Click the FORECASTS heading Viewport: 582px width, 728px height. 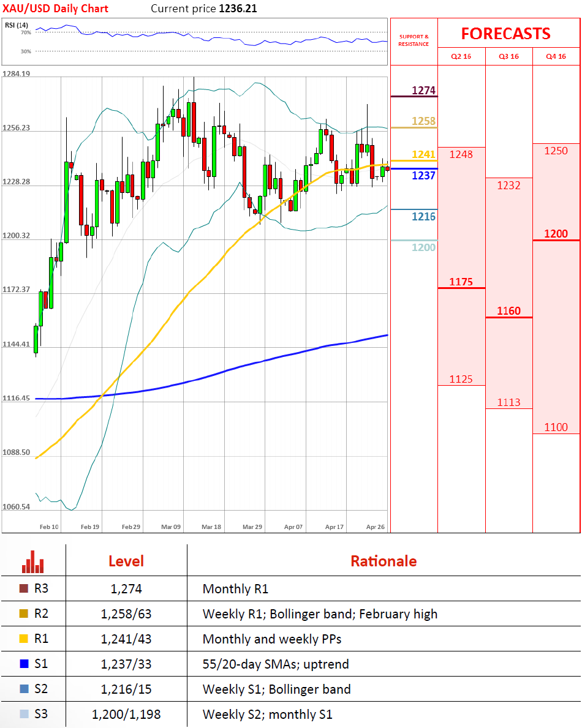[x=506, y=34]
